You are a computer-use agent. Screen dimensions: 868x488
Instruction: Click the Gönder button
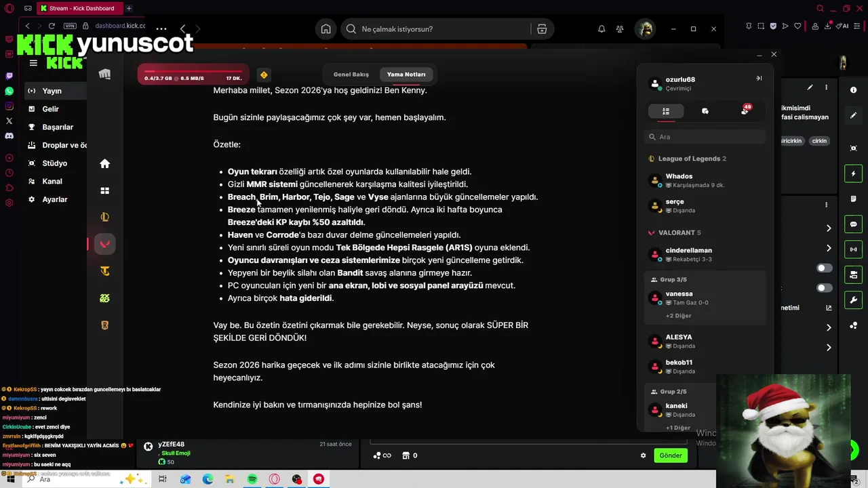[x=671, y=455]
